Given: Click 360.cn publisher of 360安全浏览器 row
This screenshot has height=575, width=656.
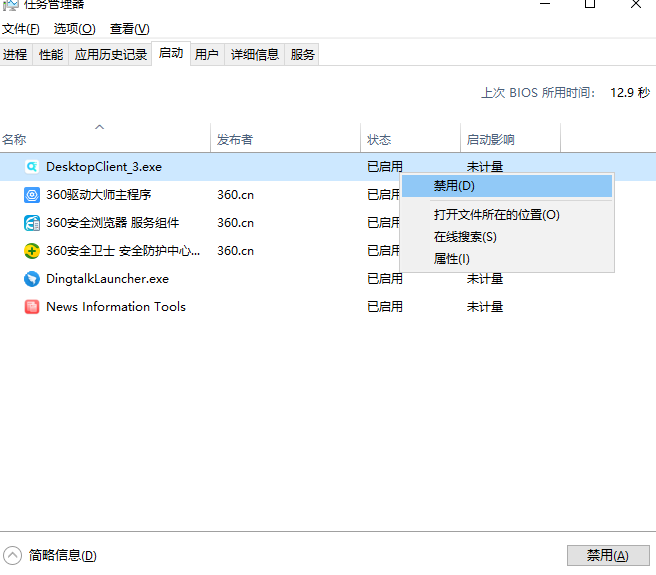Looking at the screenshot, I should coord(236,223).
